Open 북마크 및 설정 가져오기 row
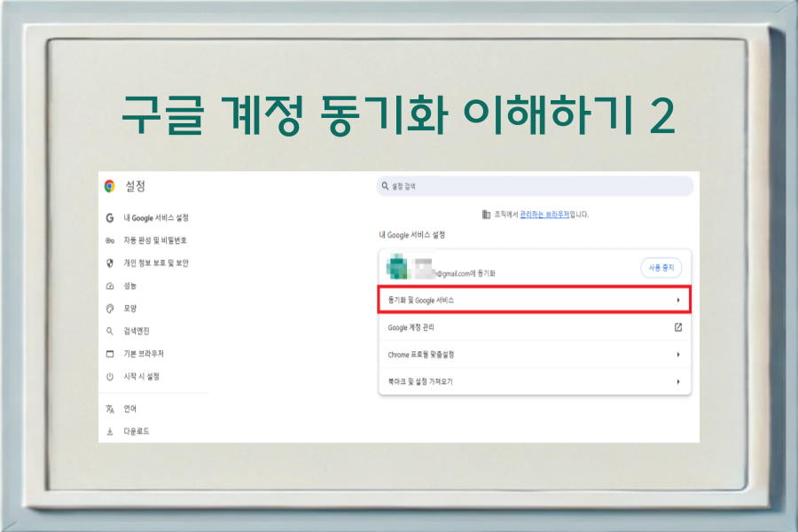The image size is (798, 532). (535, 381)
